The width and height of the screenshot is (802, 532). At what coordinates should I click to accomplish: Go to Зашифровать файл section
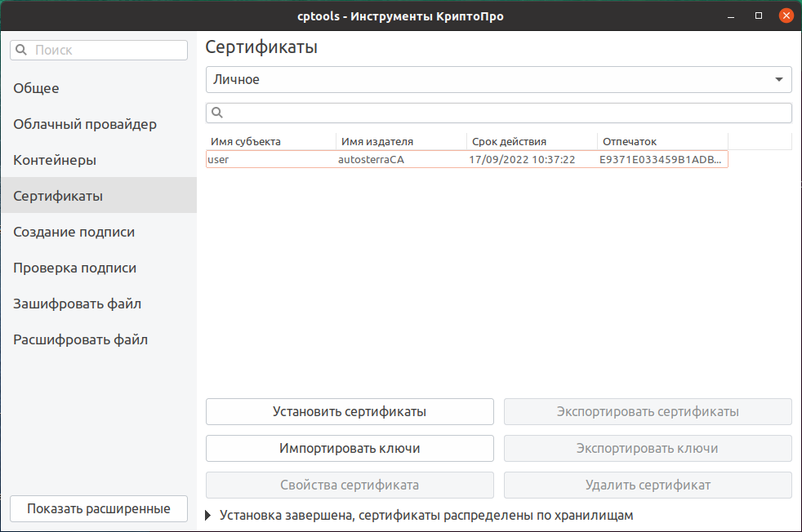[99, 304]
